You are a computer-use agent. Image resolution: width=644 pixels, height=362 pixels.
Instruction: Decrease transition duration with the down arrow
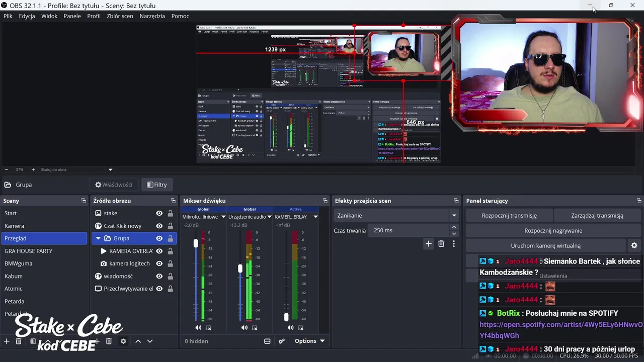coord(454,234)
